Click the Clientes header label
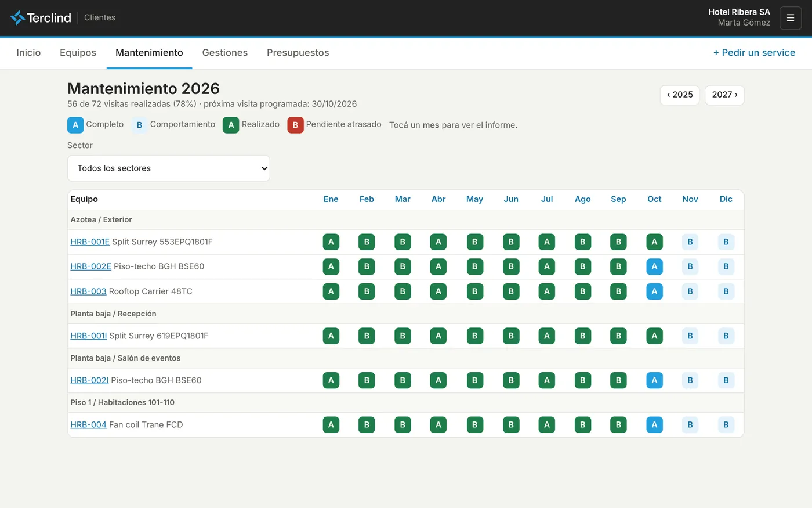Screen dimensions: 812x508 [x=100, y=17]
